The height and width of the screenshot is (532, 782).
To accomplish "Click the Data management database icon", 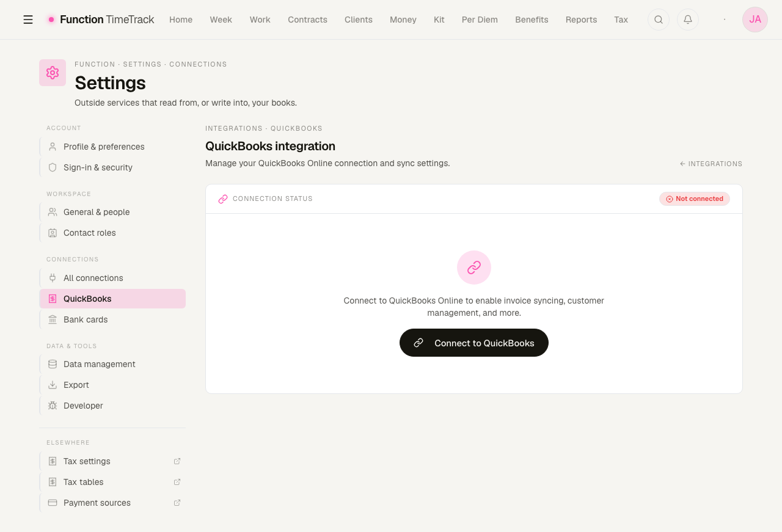I will pyautogui.click(x=53, y=364).
